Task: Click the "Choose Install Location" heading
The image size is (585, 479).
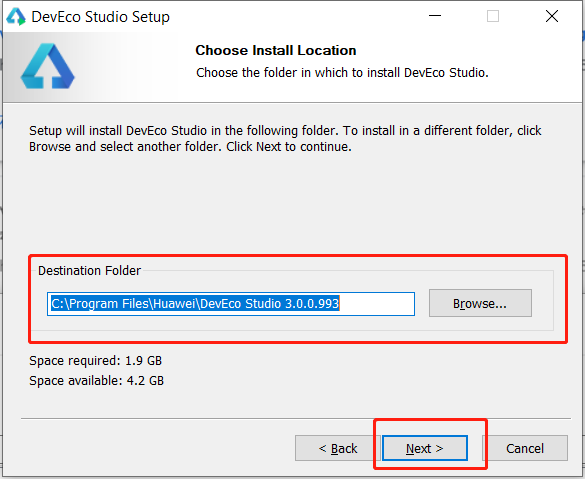Action: (x=276, y=50)
